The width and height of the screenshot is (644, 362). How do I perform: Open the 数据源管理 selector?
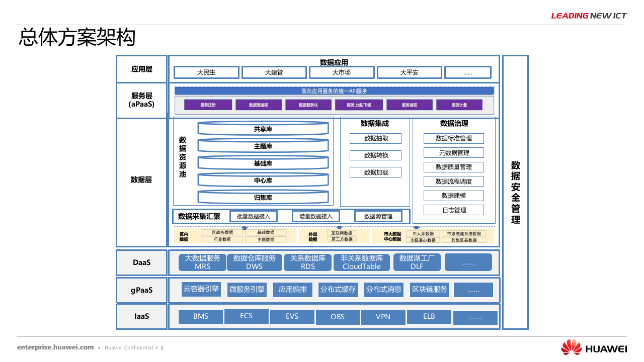click(x=378, y=216)
